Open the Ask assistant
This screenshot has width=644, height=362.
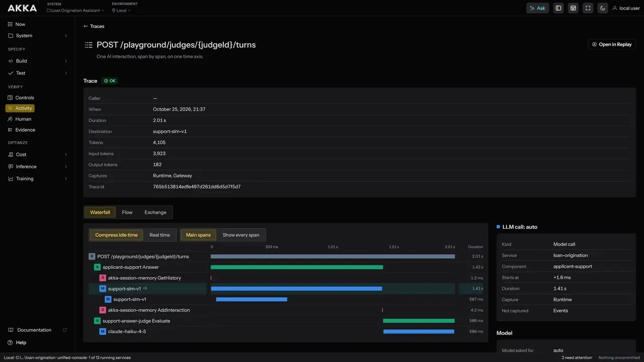click(537, 8)
